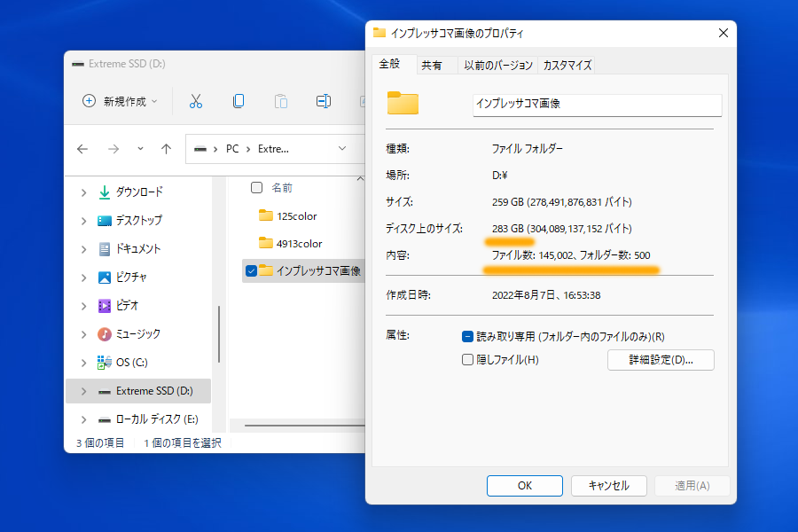Switch to the 全般 tab

coord(390,64)
